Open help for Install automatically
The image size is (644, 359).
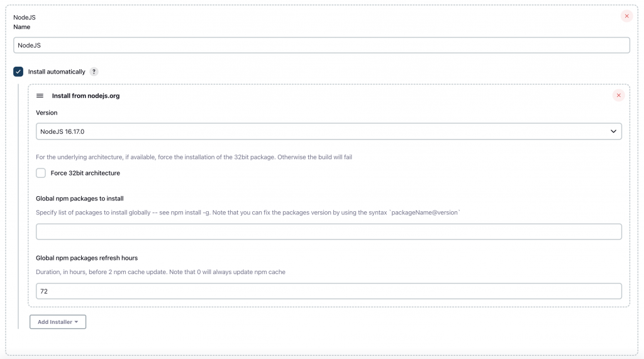[94, 72]
